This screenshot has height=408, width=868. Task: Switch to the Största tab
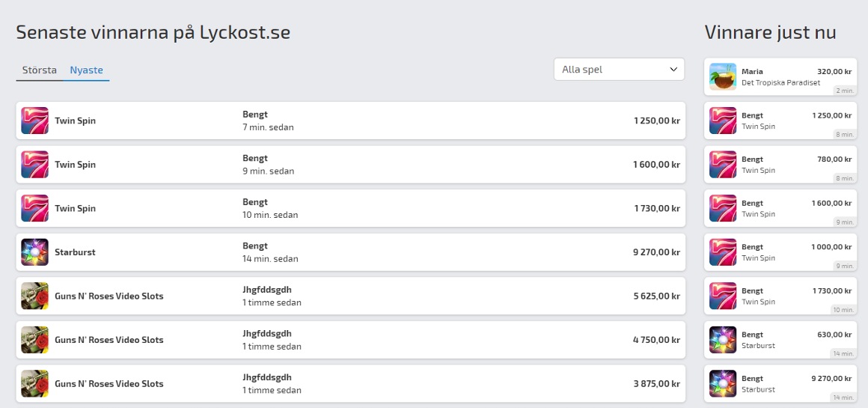[x=40, y=70]
